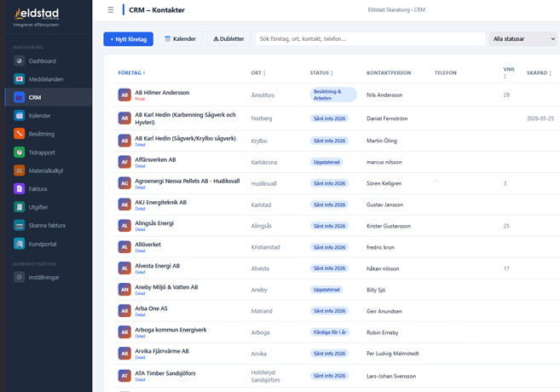Expand the Alla statusar dropdown

[x=522, y=39]
